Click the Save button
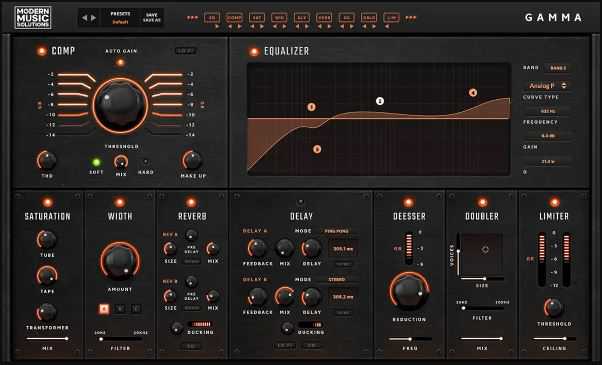Image resolution: width=602 pixels, height=365 pixels. point(152,15)
